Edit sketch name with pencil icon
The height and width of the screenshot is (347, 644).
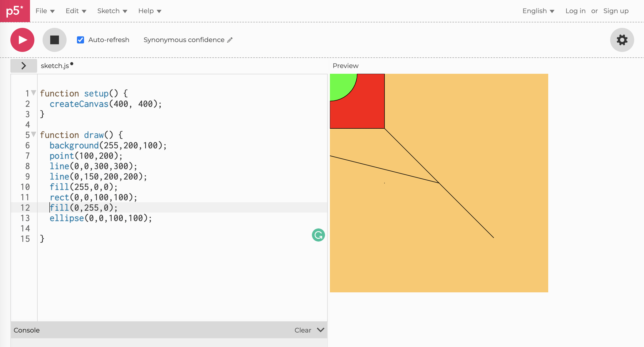point(230,40)
